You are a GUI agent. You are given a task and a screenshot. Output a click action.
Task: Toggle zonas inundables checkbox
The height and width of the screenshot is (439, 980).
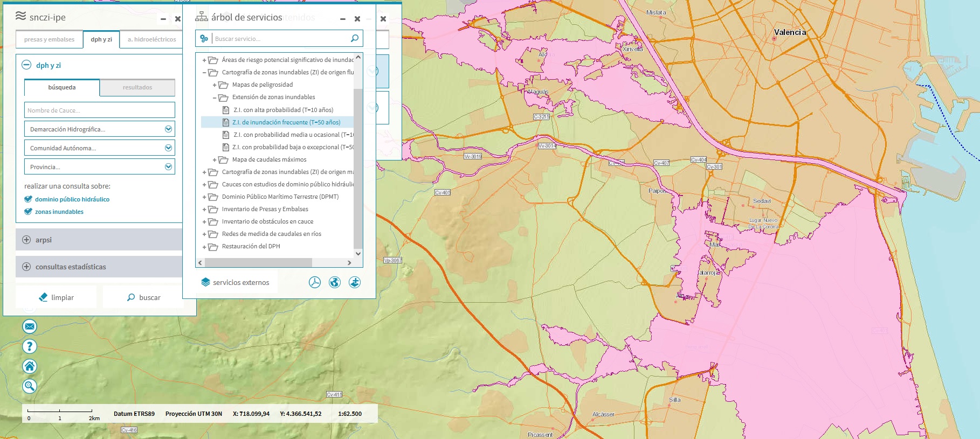(x=28, y=212)
